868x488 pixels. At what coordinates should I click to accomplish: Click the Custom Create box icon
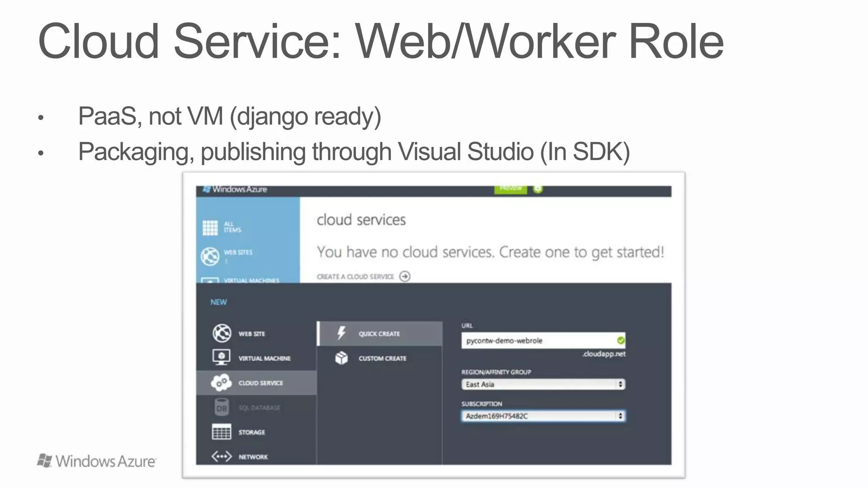point(341,358)
